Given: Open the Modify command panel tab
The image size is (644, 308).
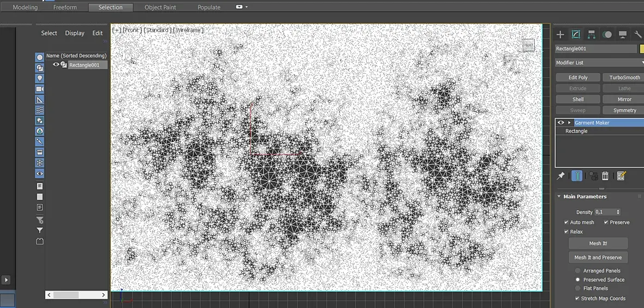Looking at the screenshot, I should 576,34.
